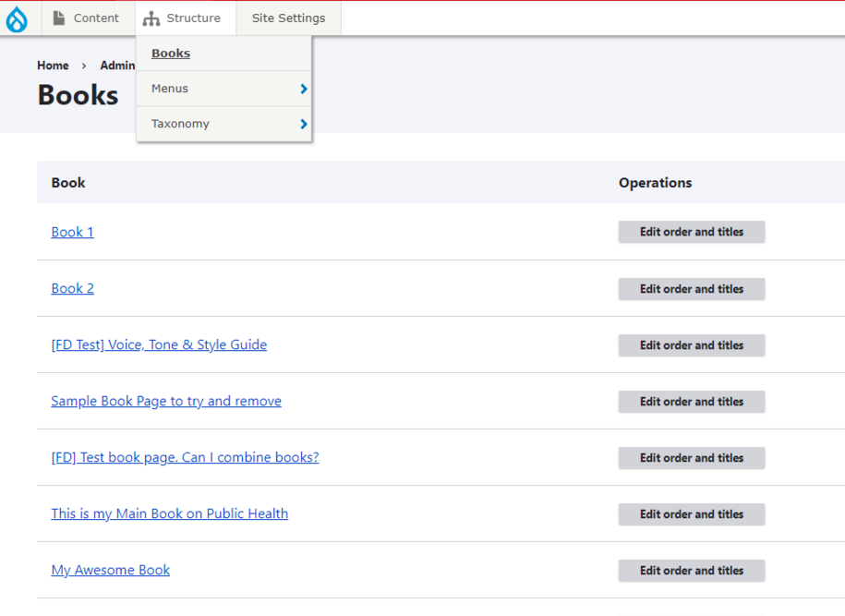The image size is (845, 616).
Task: Edit order and titles for Book 1
Action: point(691,232)
